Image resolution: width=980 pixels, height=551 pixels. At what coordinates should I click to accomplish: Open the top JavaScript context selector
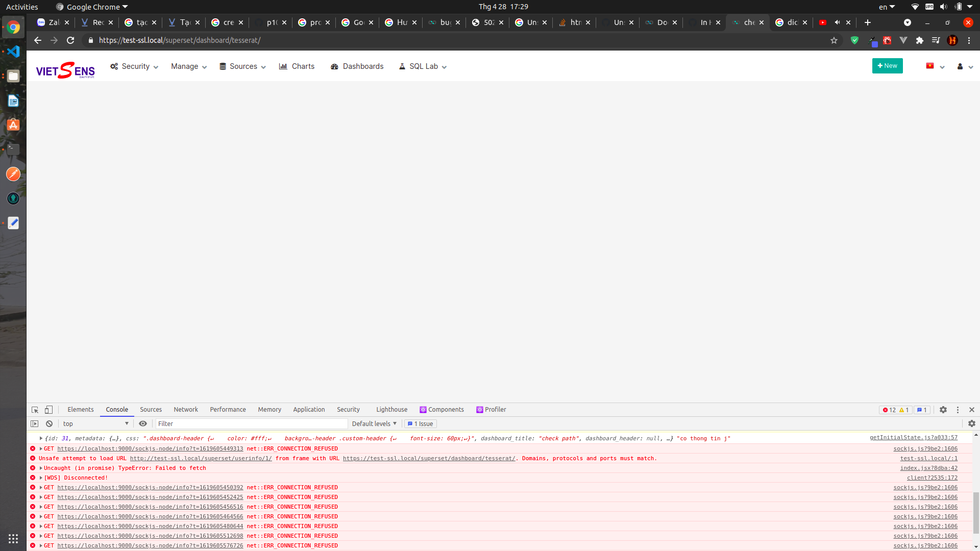coord(95,423)
